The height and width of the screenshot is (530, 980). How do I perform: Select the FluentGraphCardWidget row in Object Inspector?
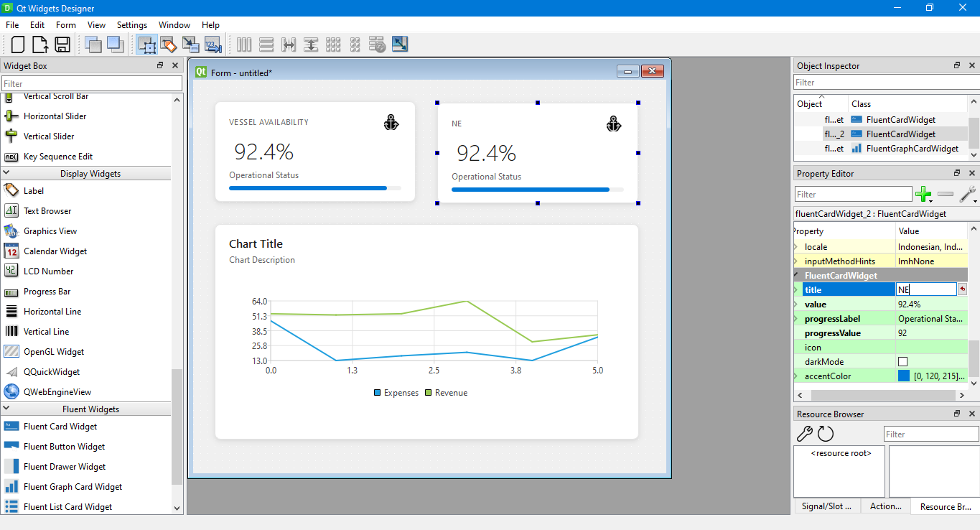click(x=881, y=148)
